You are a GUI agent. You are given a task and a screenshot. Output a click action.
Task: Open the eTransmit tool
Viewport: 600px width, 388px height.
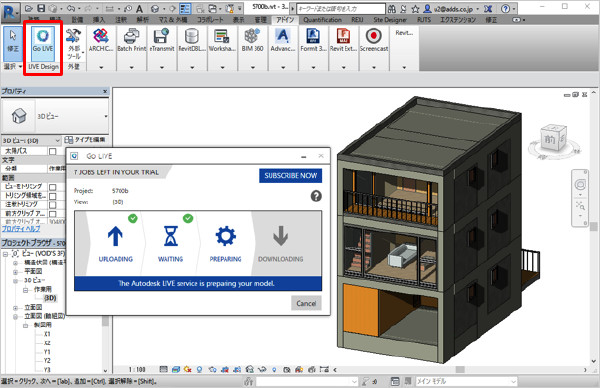pos(162,41)
